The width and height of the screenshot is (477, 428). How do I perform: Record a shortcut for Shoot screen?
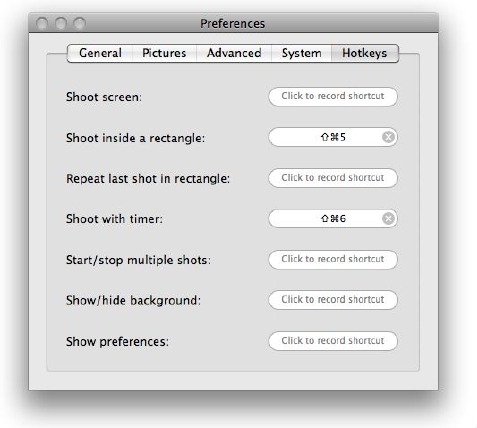point(333,97)
